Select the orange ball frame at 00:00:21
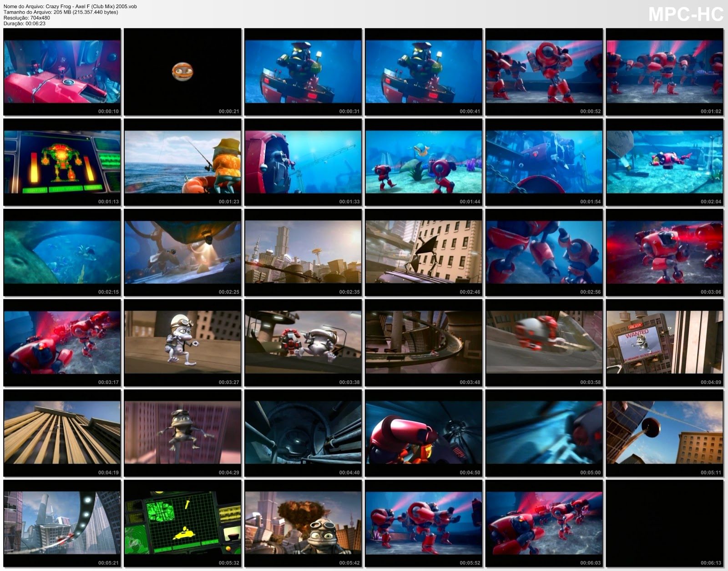This screenshot has height=571, width=728. point(182,72)
